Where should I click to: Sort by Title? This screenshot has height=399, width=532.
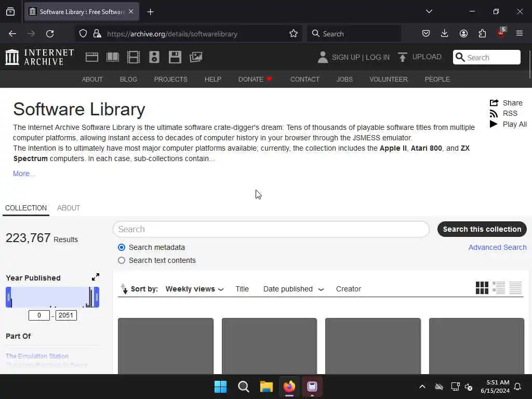pos(242,289)
